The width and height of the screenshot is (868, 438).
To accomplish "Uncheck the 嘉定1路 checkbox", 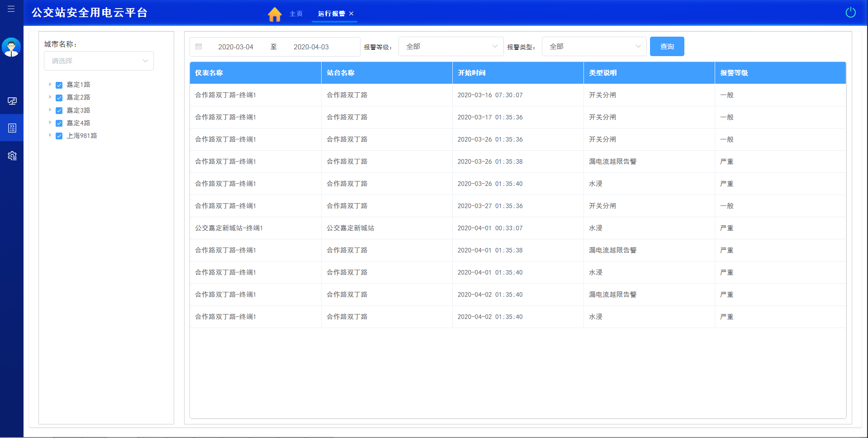I will click(59, 85).
